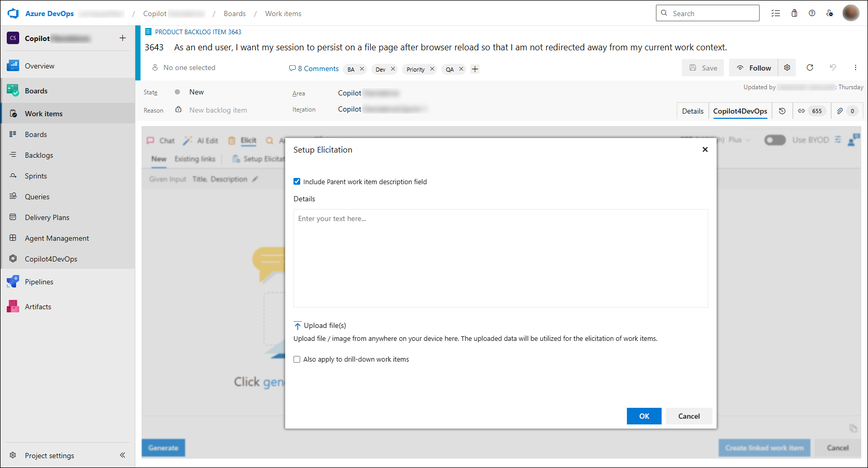
Task: Cancel the Setup Elicitation dialog
Action: [689, 416]
